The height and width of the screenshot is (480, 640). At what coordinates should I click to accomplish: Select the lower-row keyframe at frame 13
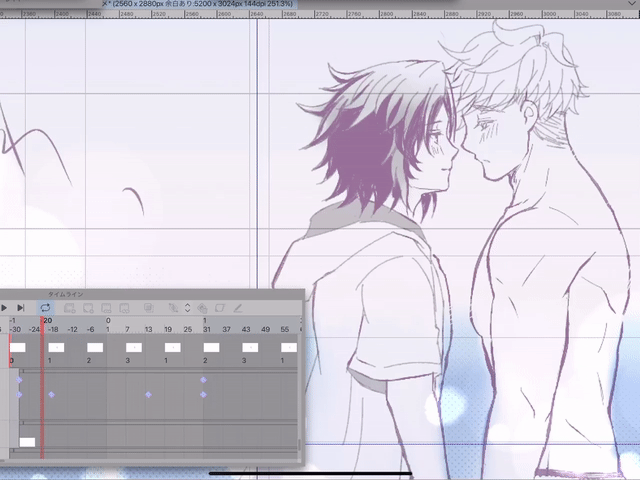[x=148, y=395]
